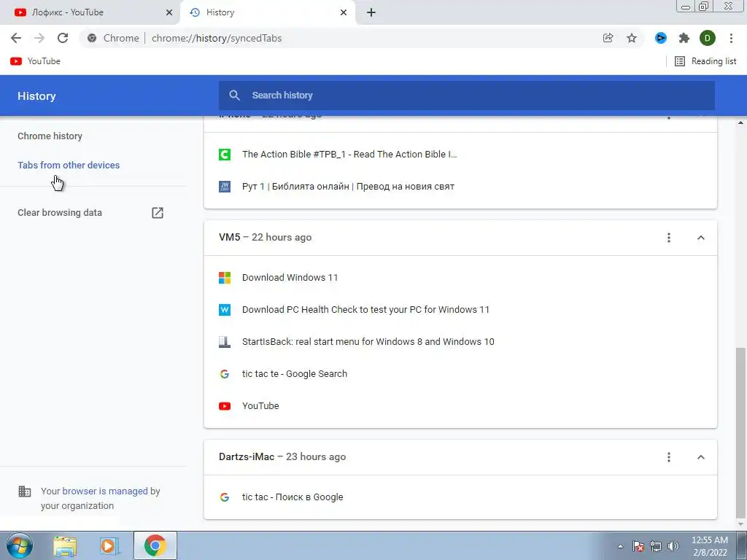Share this page via the share icon
747x560 pixels.
[608, 38]
